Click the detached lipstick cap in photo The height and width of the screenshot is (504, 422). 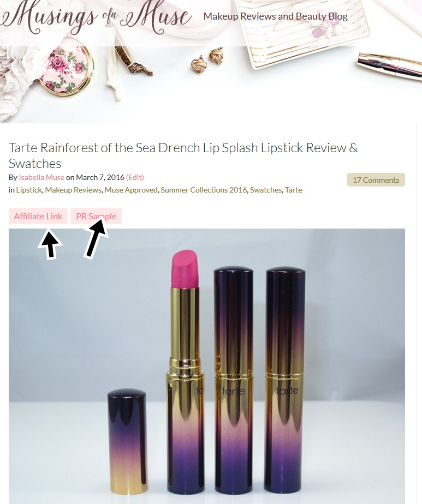pyautogui.click(x=127, y=441)
